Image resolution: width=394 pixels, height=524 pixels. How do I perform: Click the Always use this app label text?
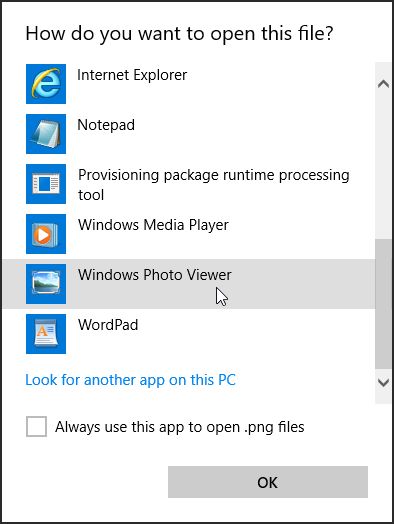pos(179,427)
